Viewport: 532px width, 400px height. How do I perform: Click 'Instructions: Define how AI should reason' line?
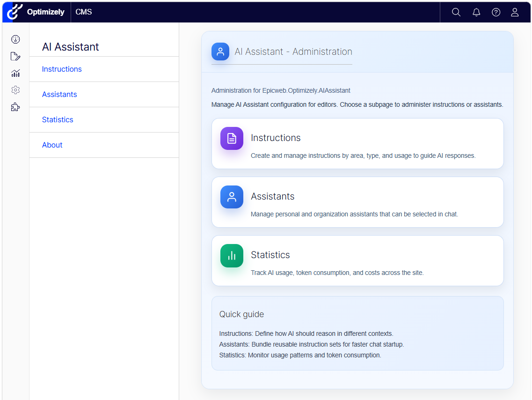(306, 333)
